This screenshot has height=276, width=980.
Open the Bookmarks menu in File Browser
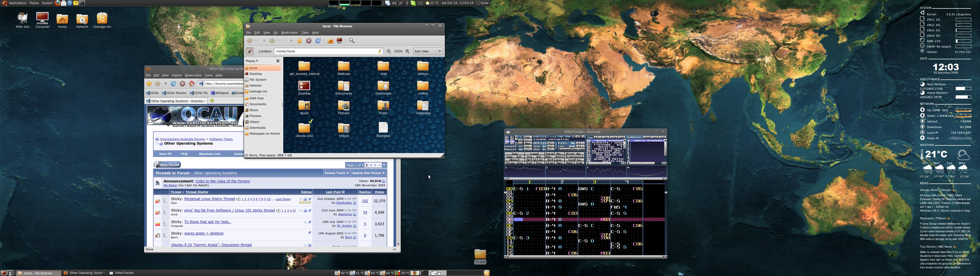289,33
